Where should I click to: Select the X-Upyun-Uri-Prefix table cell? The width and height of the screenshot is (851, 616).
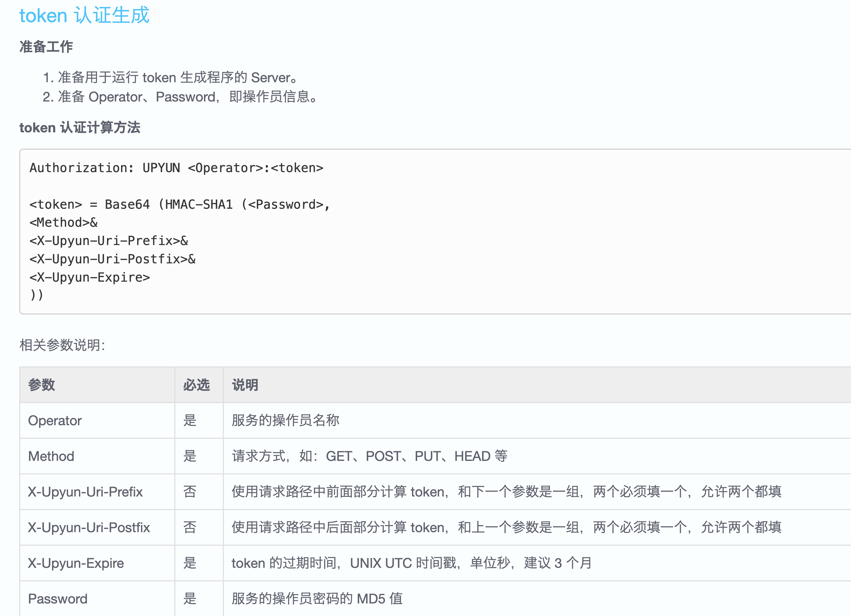85,492
